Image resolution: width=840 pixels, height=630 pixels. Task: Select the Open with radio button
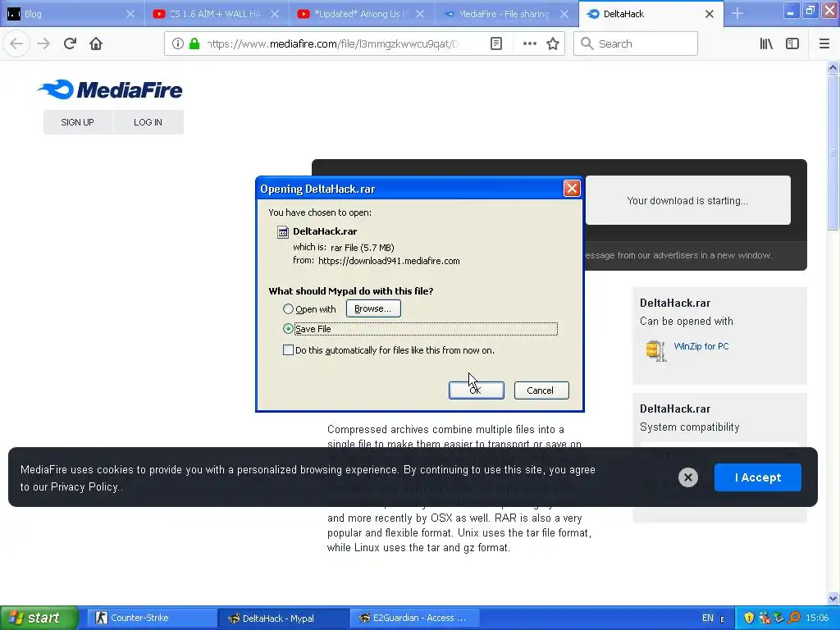click(x=288, y=309)
